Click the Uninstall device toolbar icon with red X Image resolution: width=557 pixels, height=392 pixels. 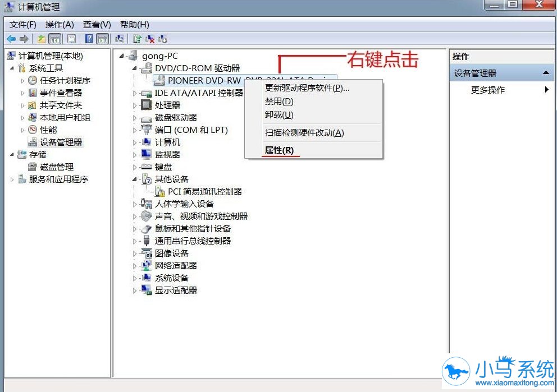point(149,39)
